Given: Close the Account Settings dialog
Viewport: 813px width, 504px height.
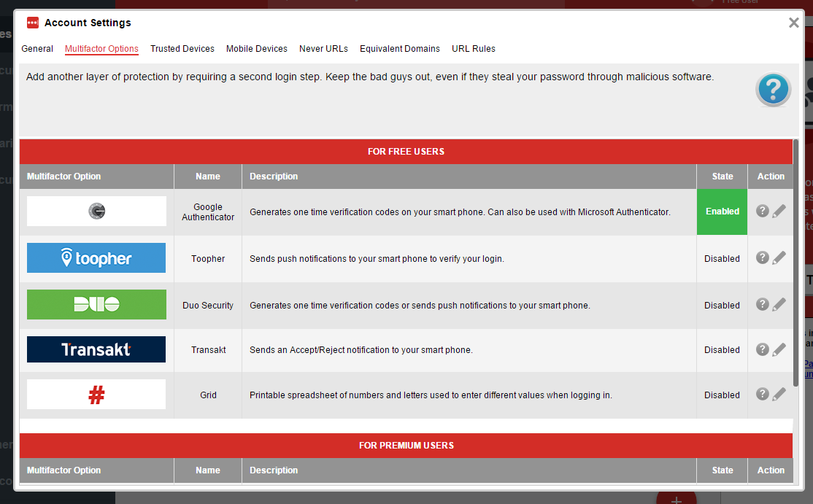Looking at the screenshot, I should [793, 23].
